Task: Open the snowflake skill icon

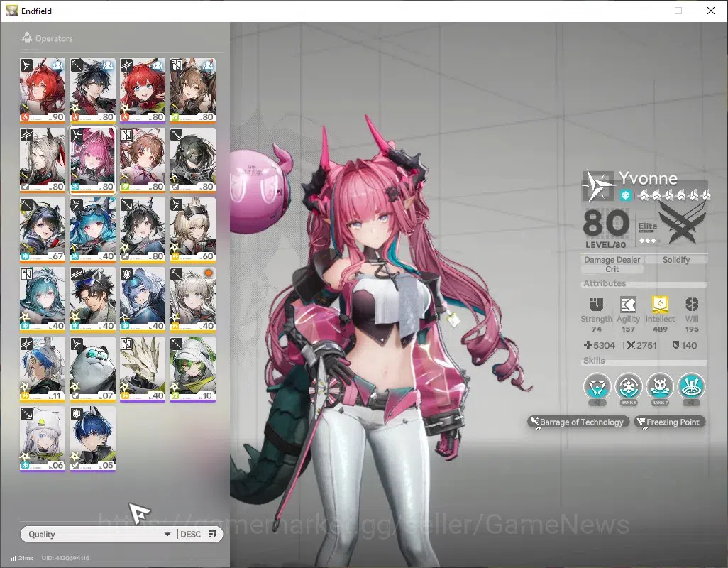Action: [628, 386]
